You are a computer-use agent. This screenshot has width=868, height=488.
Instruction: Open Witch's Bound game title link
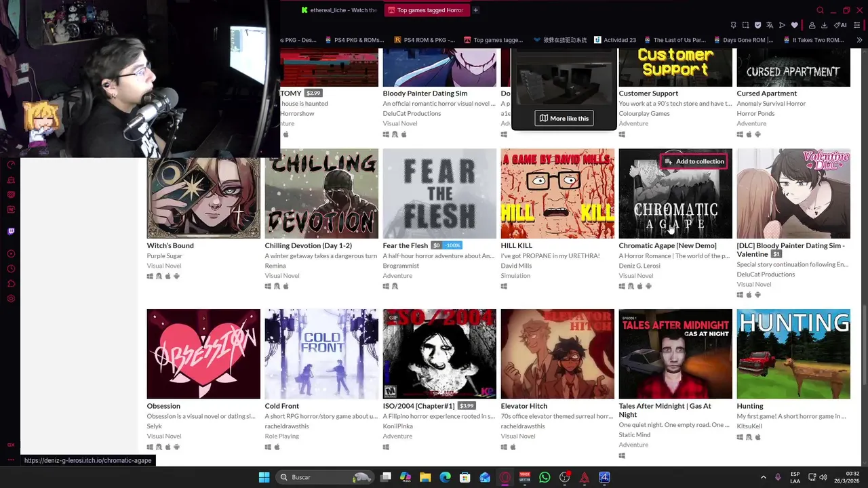point(170,245)
